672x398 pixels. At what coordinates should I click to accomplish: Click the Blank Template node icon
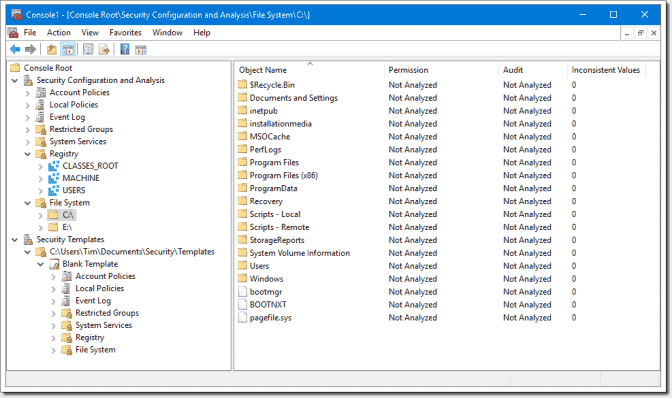click(54, 264)
